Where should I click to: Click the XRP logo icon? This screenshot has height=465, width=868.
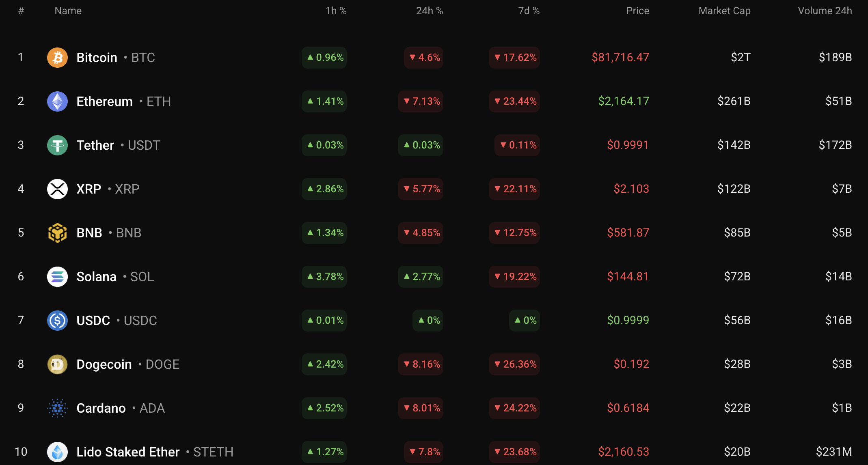pyautogui.click(x=57, y=189)
